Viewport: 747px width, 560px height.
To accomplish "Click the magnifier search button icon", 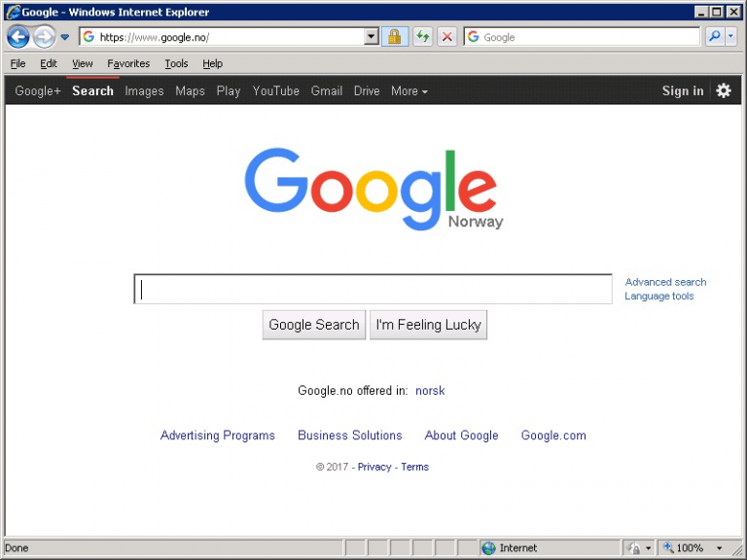I will [715, 37].
